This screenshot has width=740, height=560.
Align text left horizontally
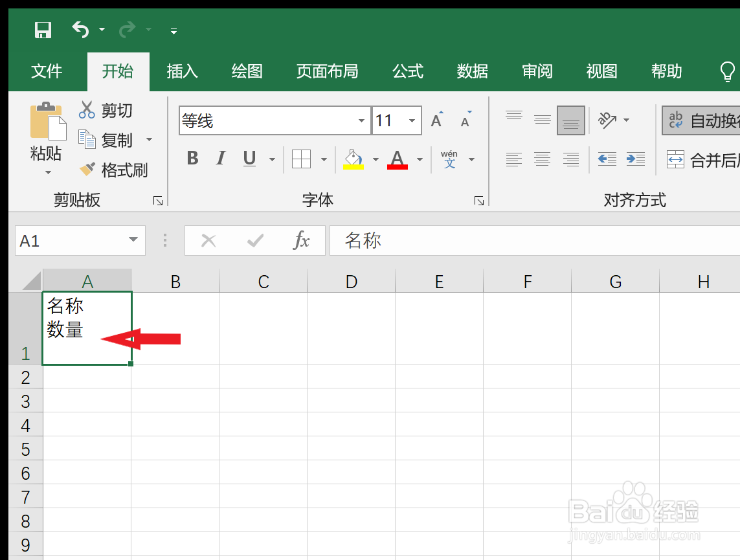coord(514,159)
